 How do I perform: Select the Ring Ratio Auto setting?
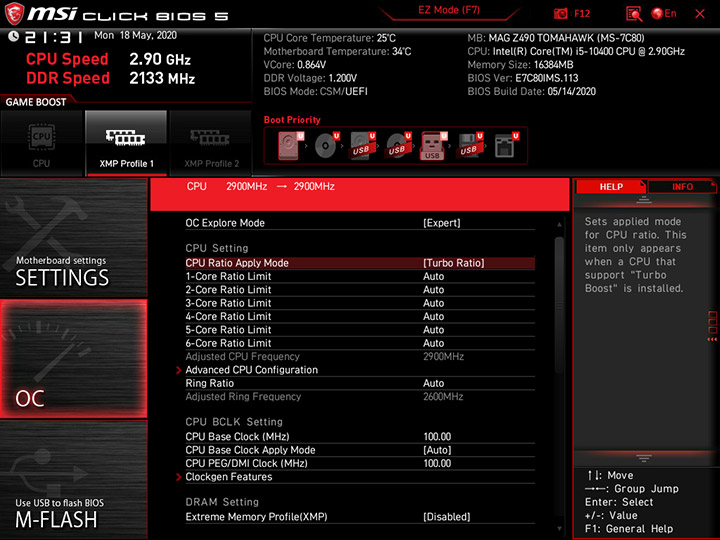click(x=360, y=383)
